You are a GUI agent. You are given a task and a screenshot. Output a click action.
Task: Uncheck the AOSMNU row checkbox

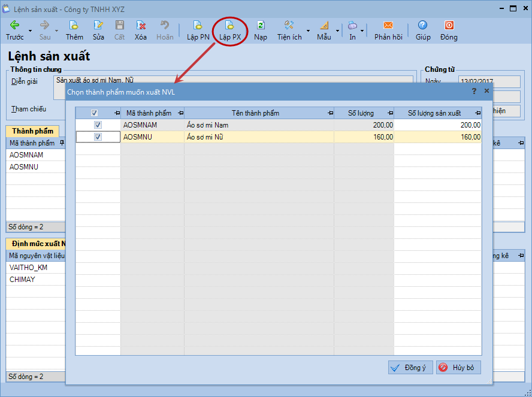click(98, 137)
